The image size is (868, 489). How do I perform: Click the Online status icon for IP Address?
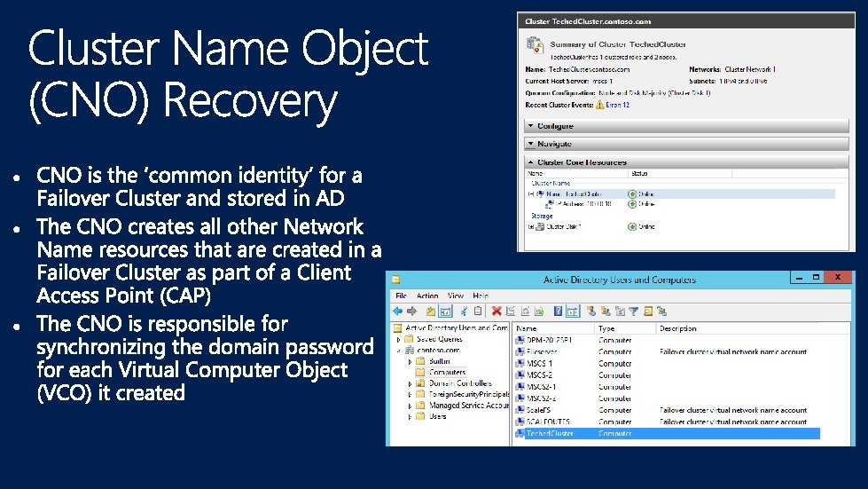tap(632, 204)
